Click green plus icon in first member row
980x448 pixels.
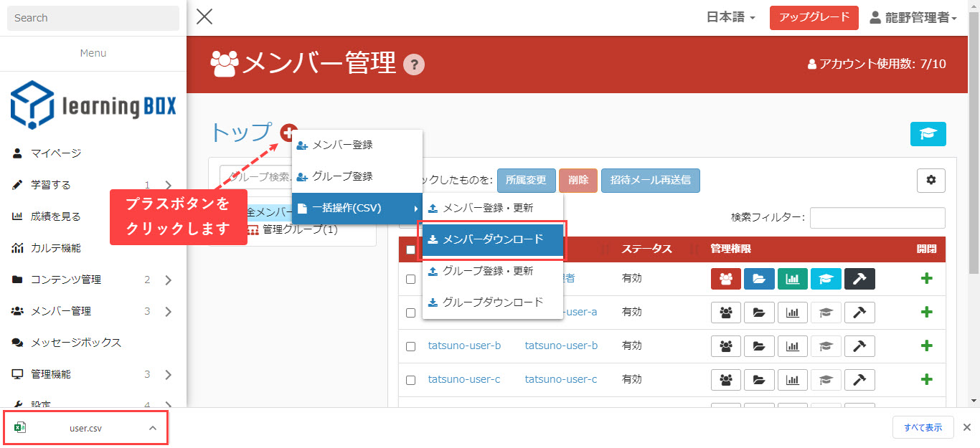(926, 279)
